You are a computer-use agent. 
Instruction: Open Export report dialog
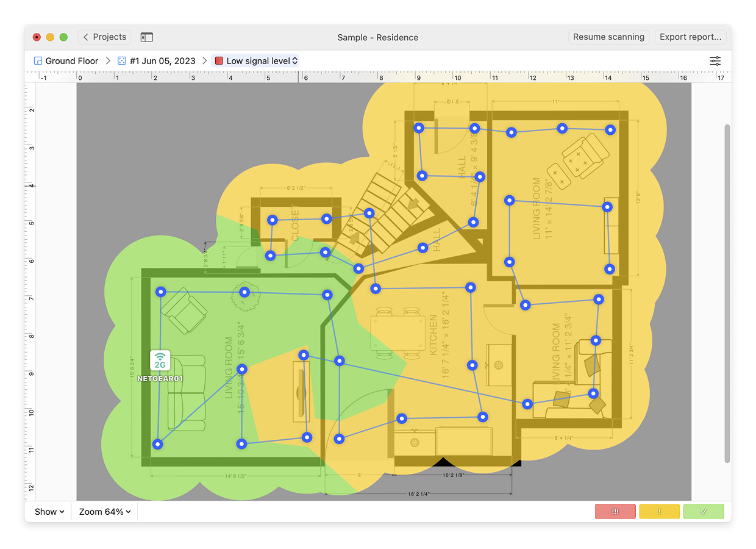coord(691,37)
